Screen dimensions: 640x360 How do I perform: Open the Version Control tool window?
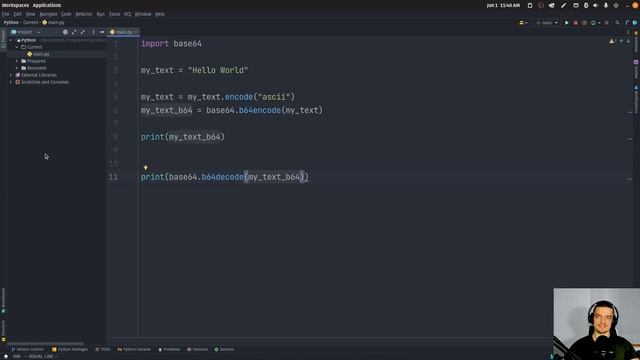[x=27, y=349]
